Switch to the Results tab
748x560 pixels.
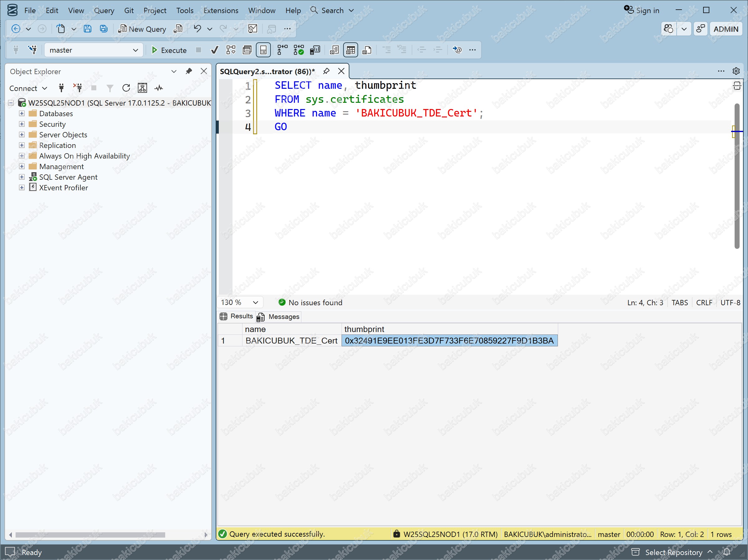(236, 316)
